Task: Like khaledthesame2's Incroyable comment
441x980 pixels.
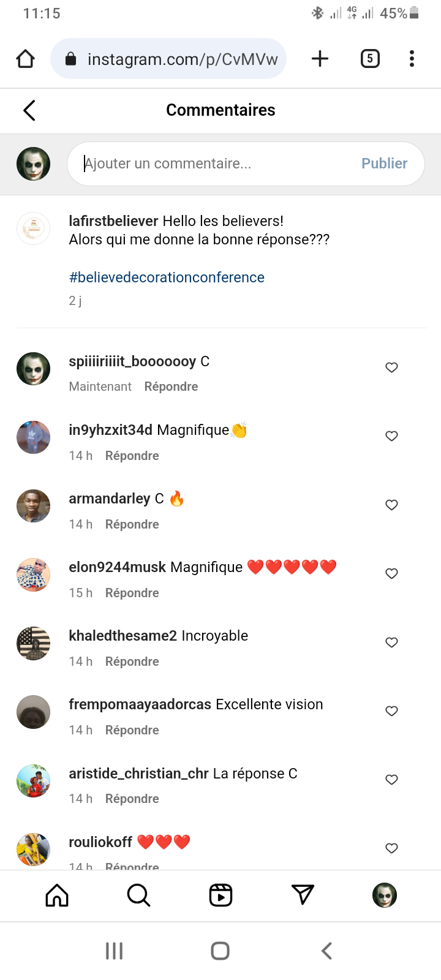Action: coord(391,642)
